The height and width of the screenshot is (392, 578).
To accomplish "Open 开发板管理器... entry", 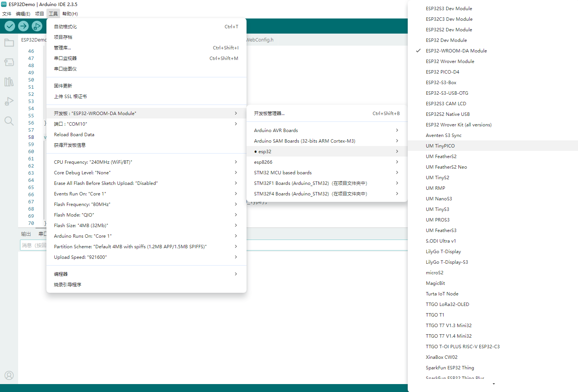I will tap(327, 113).
